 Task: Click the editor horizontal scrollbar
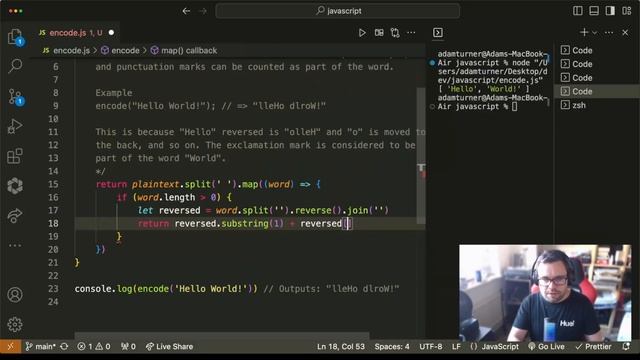click(x=222, y=336)
